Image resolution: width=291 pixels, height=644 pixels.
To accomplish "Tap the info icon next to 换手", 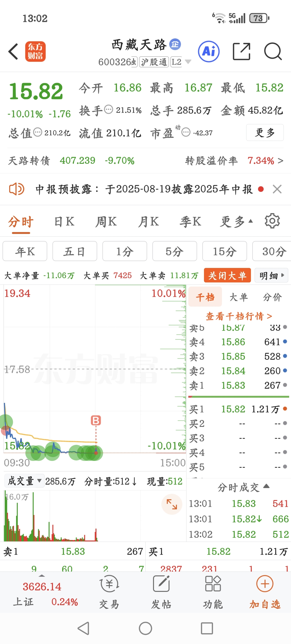I will [108, 109].
